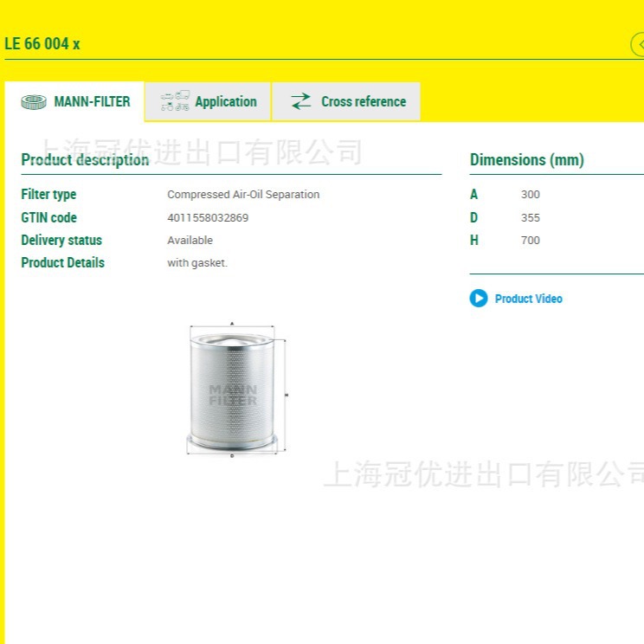
Task: Select the GTIN code value 4011558032869
Action: 208,217
